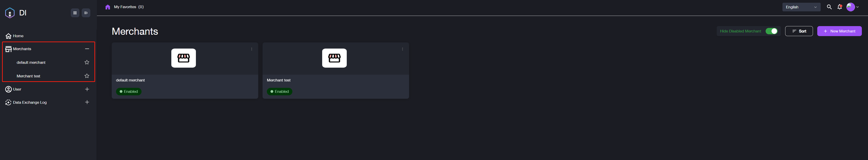Favorite default merchant with star icon

coord(87,62)
